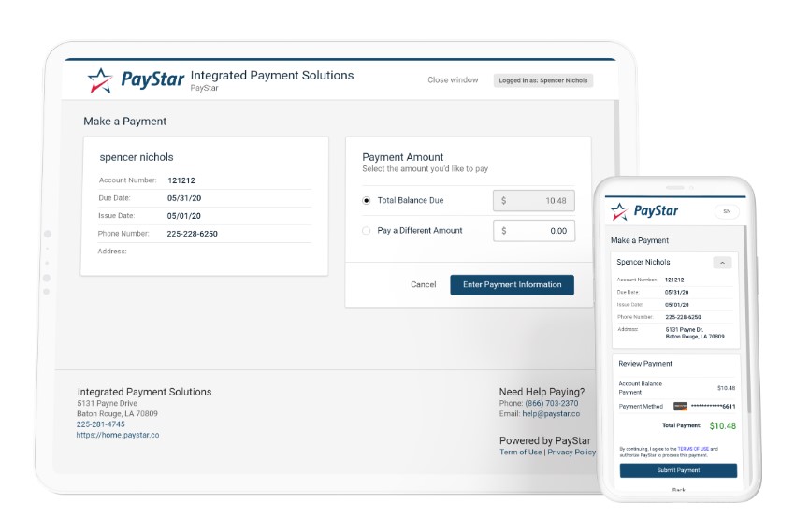The image size is (795, 532).
Task: Click the Submit Payment button on phone
Action: click(678, 470)
